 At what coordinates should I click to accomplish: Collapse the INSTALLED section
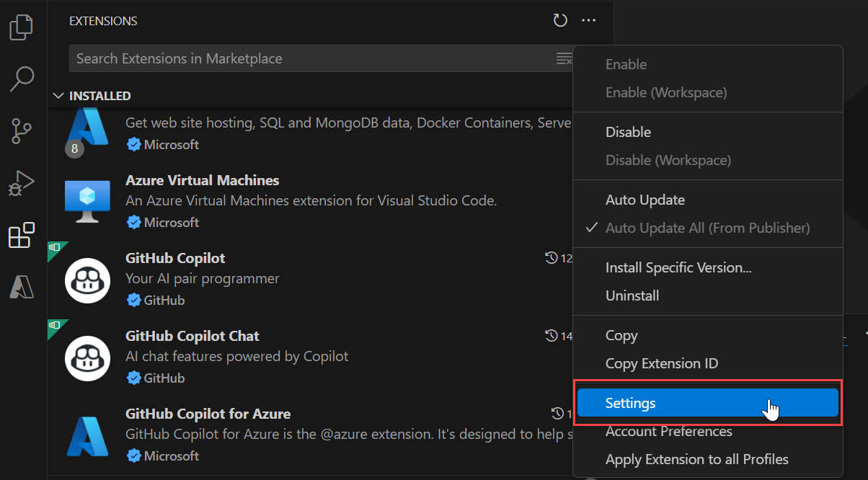(x=58, y=95)
